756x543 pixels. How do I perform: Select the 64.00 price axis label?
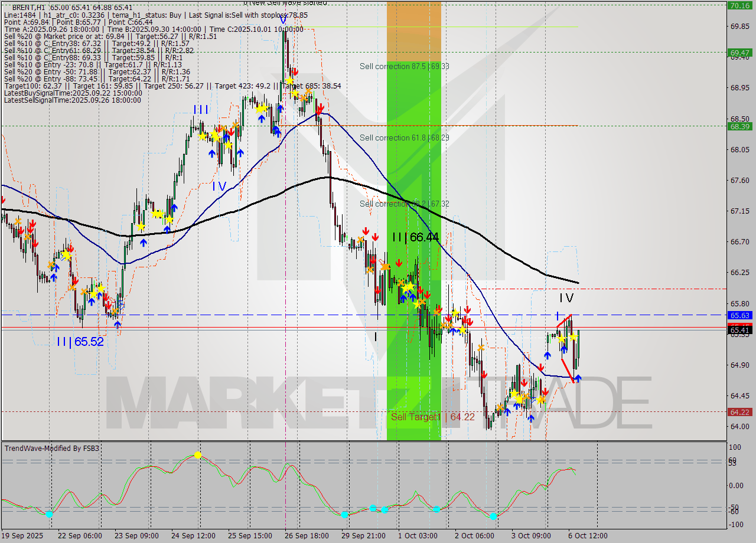(x=740, y=426)
